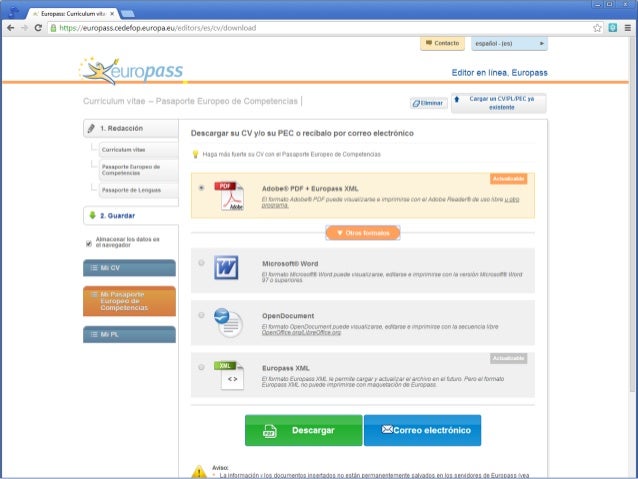Click the browser forward arrow

[24, 28]
